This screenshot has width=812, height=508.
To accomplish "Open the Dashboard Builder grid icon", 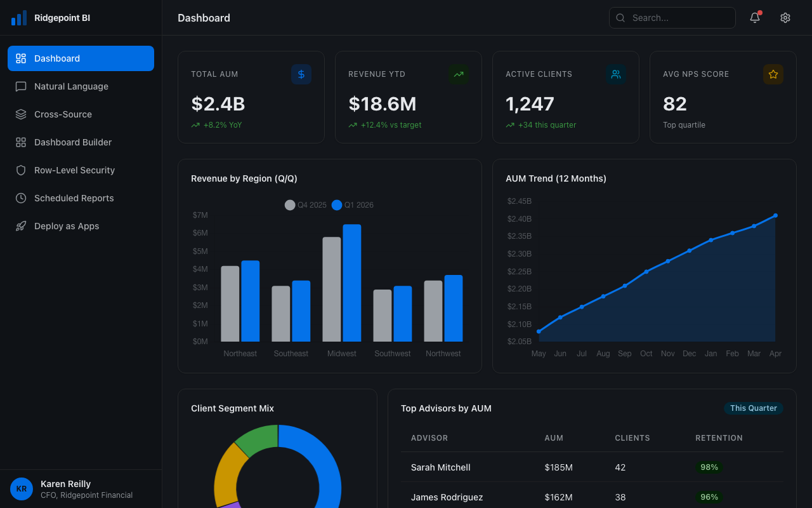I will [x=20, y=142].
